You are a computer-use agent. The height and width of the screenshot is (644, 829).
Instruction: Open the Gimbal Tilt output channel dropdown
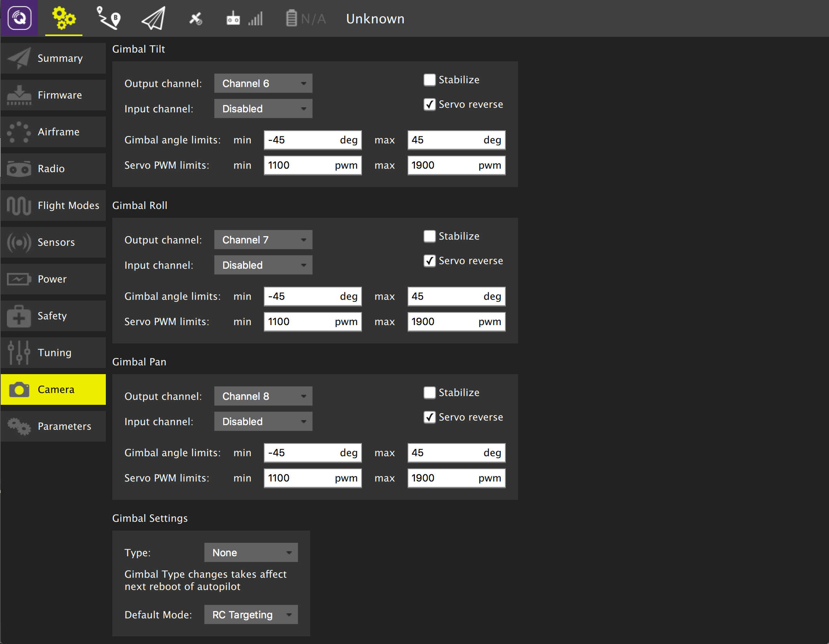pyautogui.click(x=263, y=83)
